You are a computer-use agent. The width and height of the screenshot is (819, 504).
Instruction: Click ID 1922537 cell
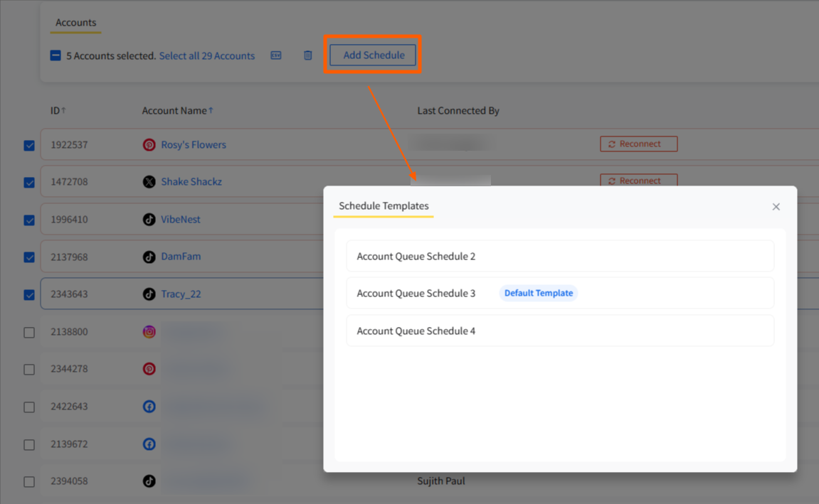(69, 145)
